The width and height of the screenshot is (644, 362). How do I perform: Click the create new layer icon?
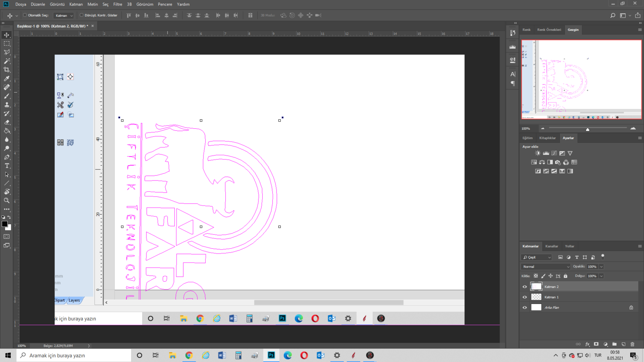623,344
